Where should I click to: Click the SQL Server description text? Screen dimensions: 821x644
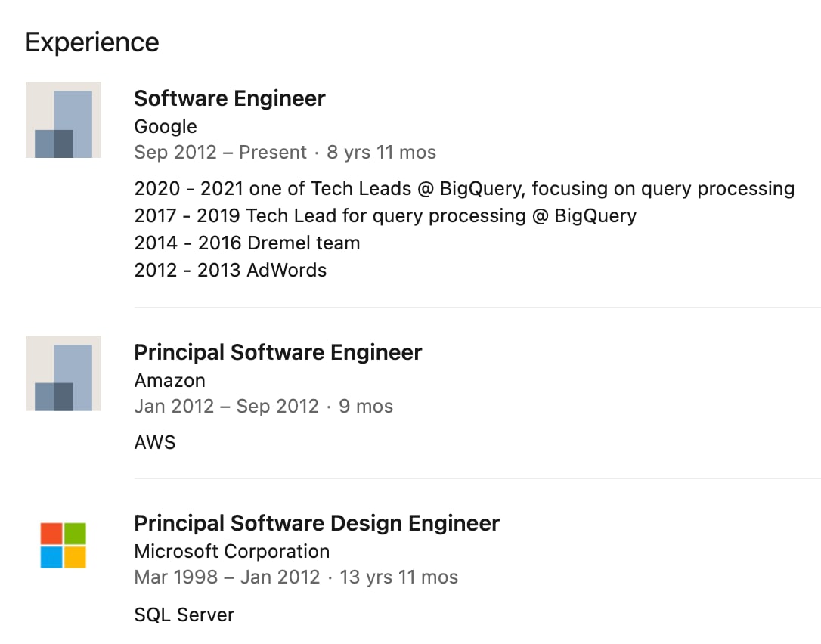click(184, 615)
